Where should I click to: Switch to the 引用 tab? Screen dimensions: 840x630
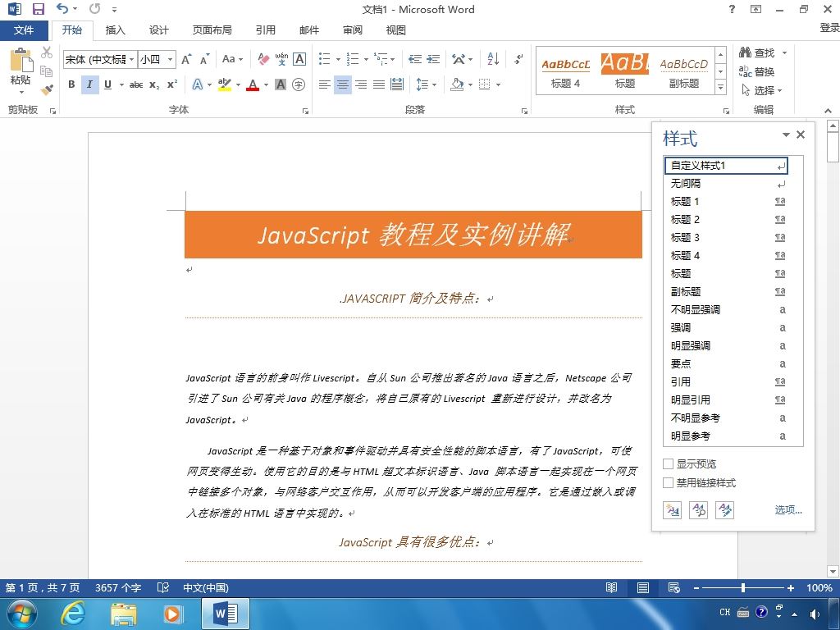click(265, 30)
